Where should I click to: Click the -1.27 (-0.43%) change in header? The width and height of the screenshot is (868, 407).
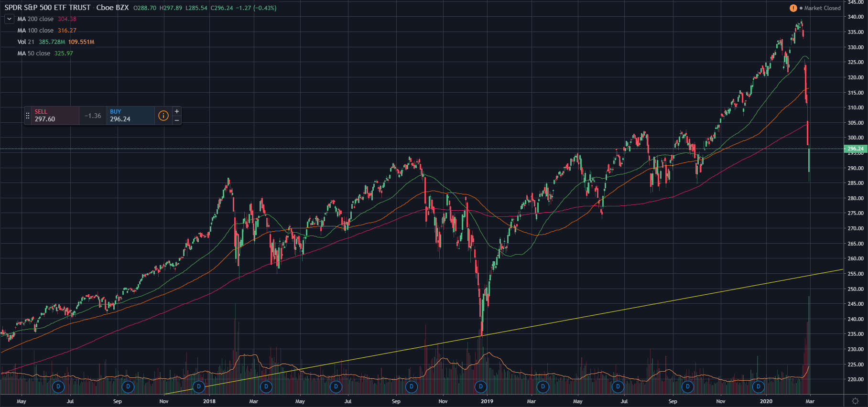coord(256,8)
